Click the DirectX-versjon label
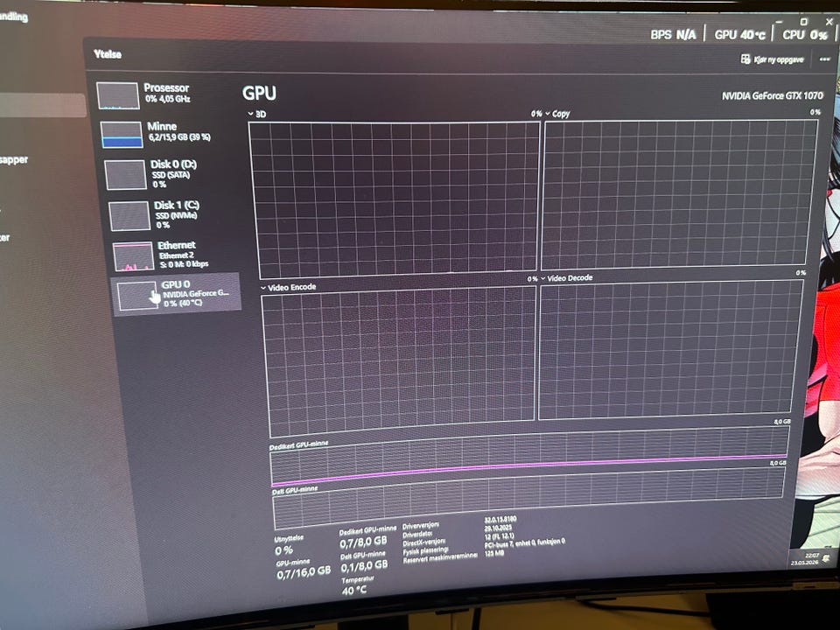This screenshot has height=630, width=840. point(423,542)
